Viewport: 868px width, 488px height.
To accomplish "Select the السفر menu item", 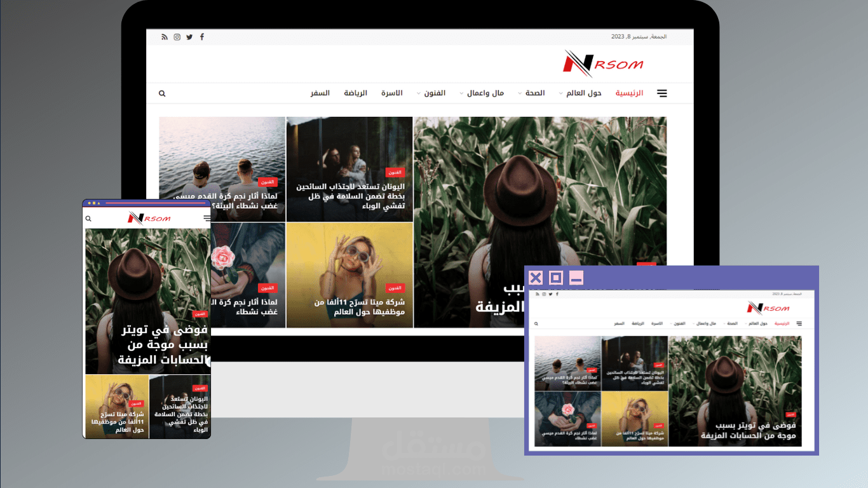I will [x=321, y=93].
